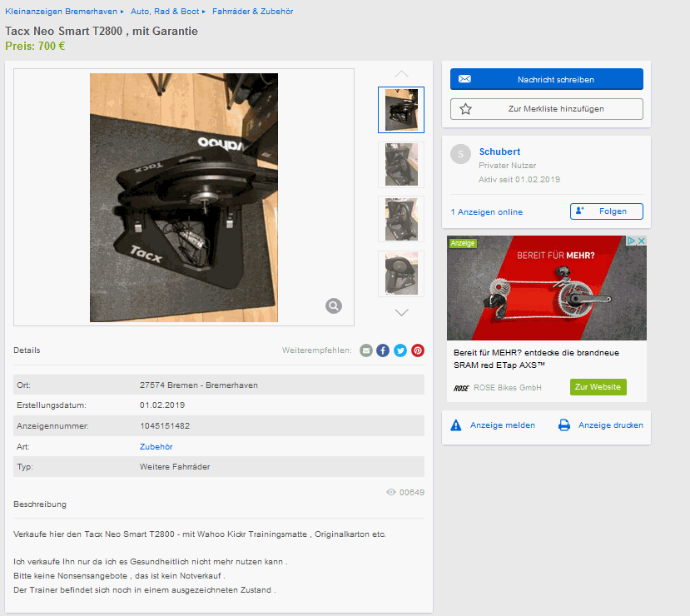Select the third gallery thumbnail

401,219
